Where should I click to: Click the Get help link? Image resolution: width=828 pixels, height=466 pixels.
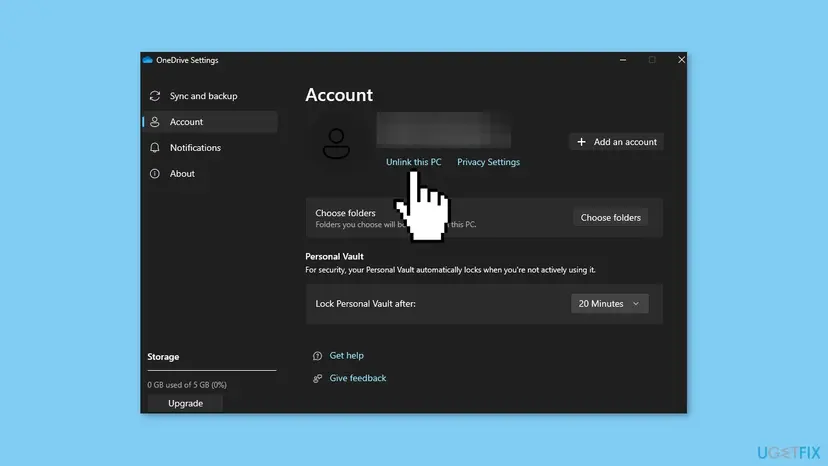pyautogui.click(x=346, y=356)
